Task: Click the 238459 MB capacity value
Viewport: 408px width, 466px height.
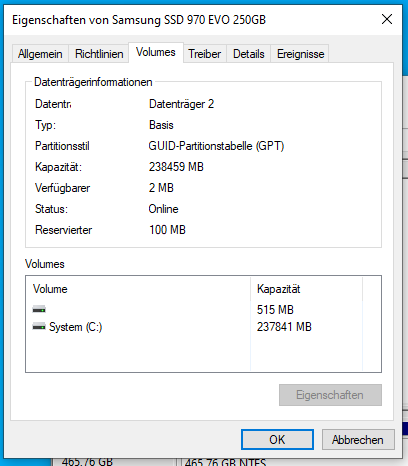Action: click(176, 167)
